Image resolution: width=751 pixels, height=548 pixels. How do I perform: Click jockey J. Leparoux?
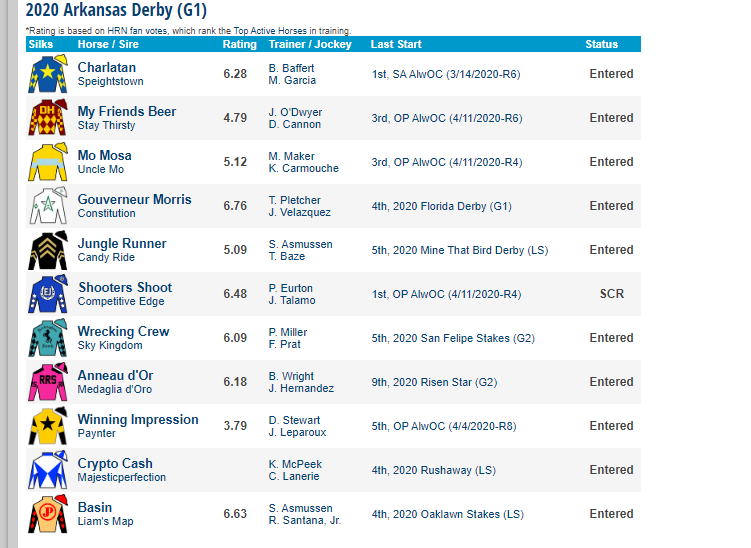297,433
